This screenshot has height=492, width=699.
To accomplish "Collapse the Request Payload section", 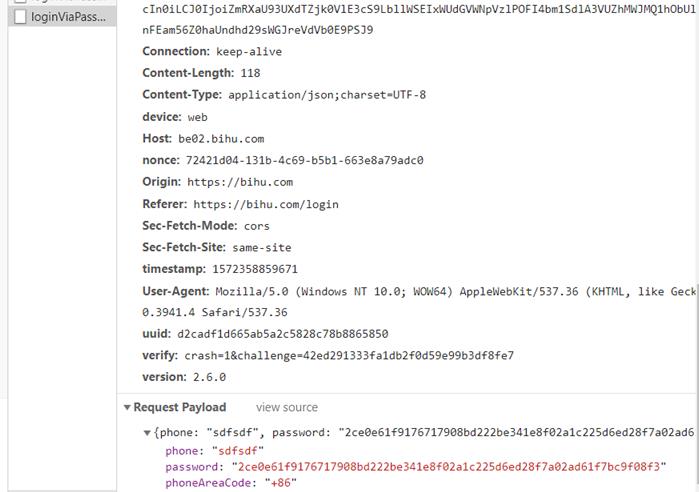I will point(128,408).
